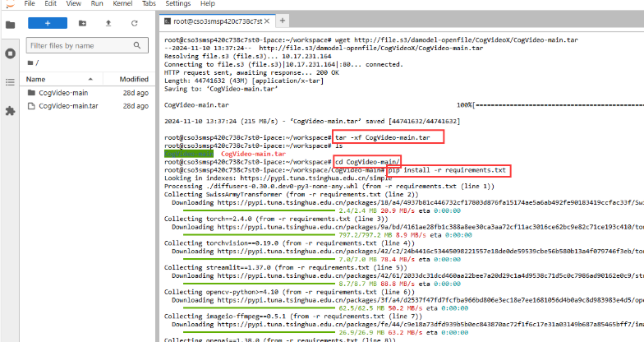Click the 2.4/2.4 MB download progress bar
The height and width of the screenshot is (342, 644).
[260, 210]
